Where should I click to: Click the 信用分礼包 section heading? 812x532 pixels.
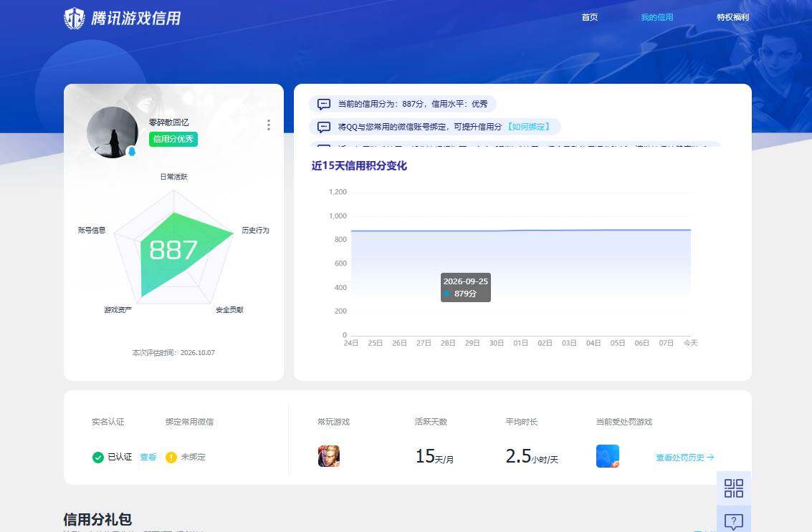[x=97, y=519]
